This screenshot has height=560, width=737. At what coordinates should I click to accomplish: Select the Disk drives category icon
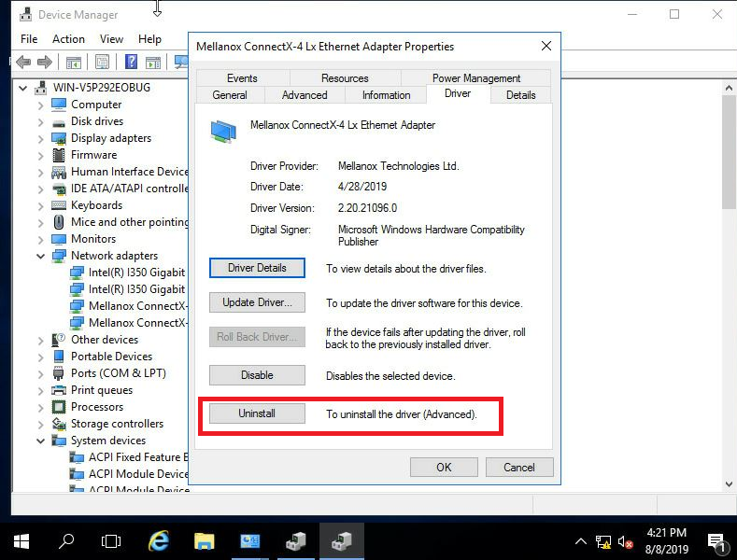point(59,122)
